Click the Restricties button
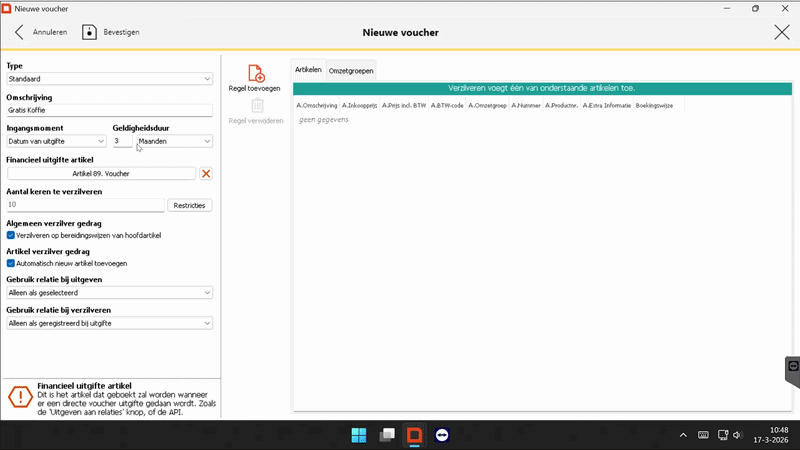The image size is (800, 450). point(189,205)
